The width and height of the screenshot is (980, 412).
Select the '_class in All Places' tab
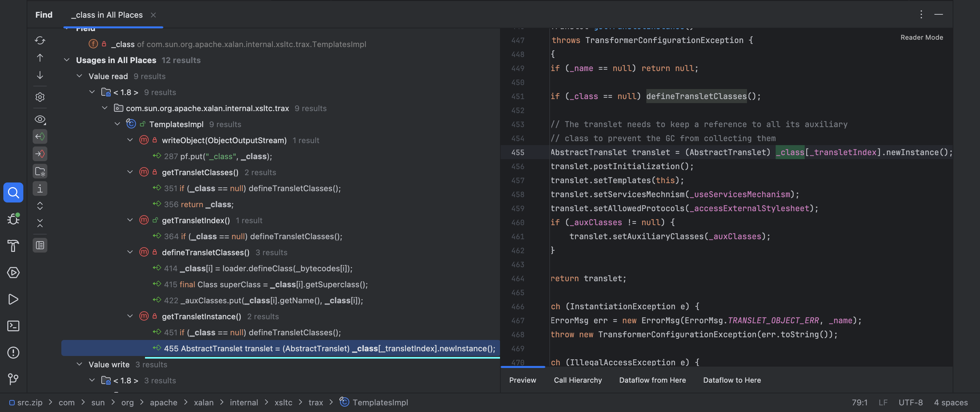(107, 15)
